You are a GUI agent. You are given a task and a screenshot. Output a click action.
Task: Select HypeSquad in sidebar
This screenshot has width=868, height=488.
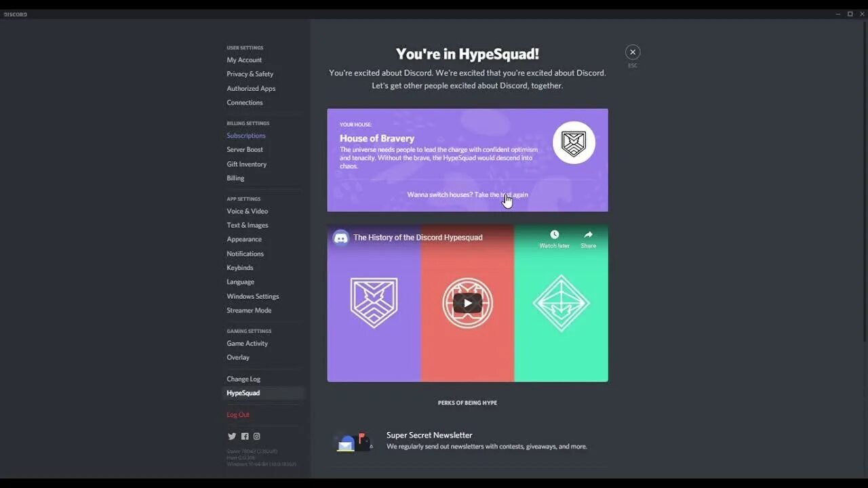pos(263,393)
